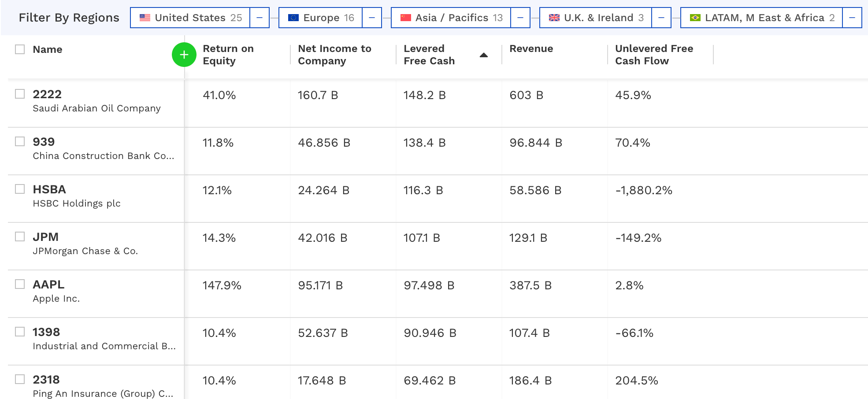
Task: Tick the 1398 Industrial and Commercial checkbox
Action: [20, 332]
